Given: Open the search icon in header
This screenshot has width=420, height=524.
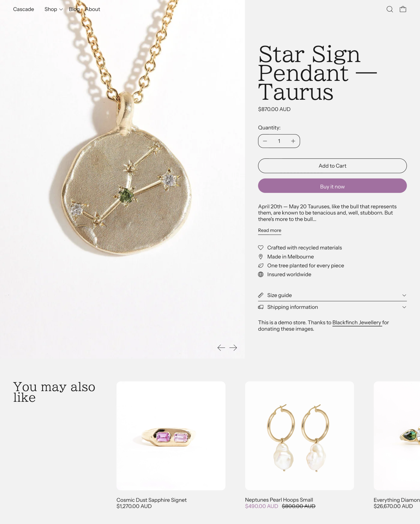Looking at the screenshot, I should (390, 9).
